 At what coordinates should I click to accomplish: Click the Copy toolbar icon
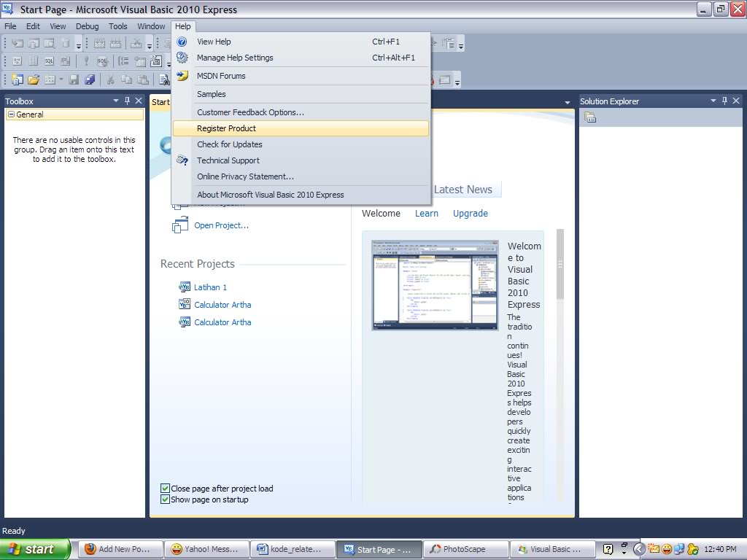(127, 79)
